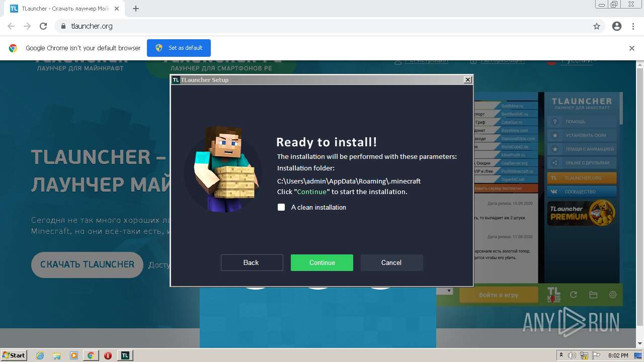The image size is (644, 362).
Task: Click the green Continue button
Action: [x=322, y=262]
